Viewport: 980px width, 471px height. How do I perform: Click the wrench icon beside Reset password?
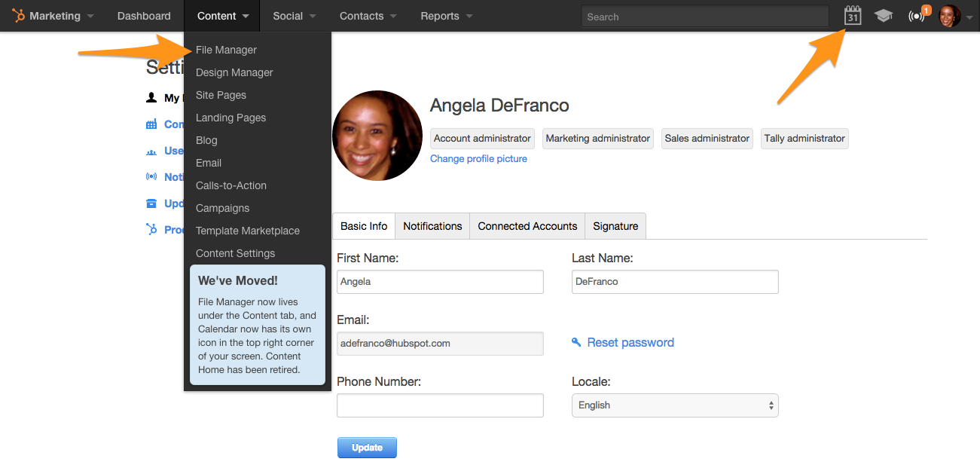(576, 342)
